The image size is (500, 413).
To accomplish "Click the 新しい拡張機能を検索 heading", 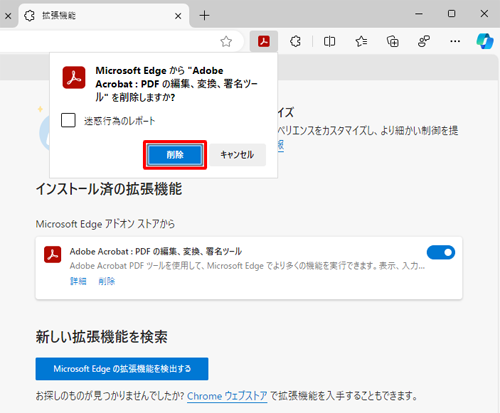I will click(102, 337).
